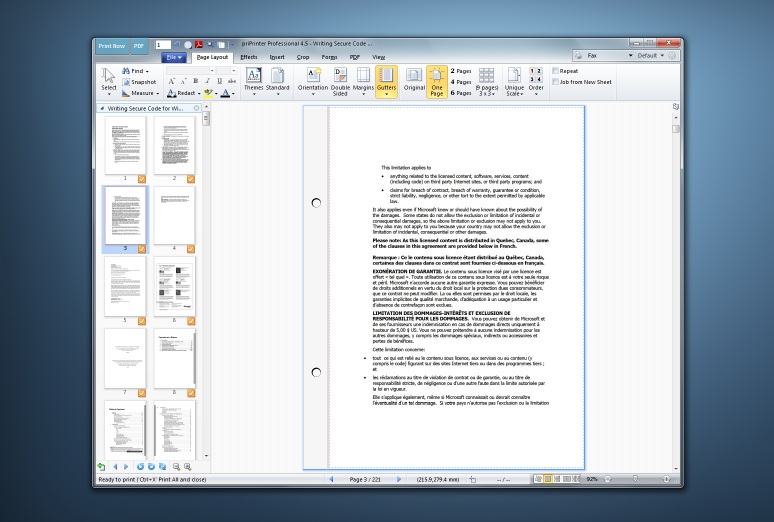
Task: Open the Orientation options
Action: (x=313, y=81)
